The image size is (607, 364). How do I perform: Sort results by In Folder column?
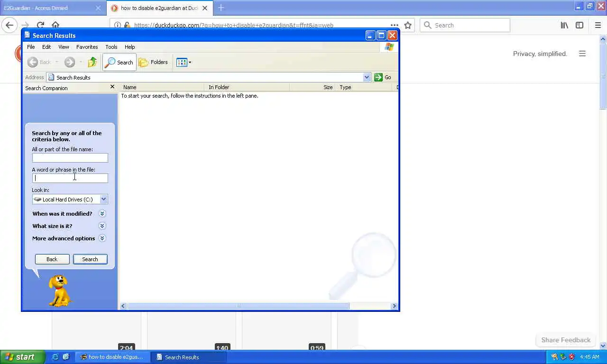point(247,87)
